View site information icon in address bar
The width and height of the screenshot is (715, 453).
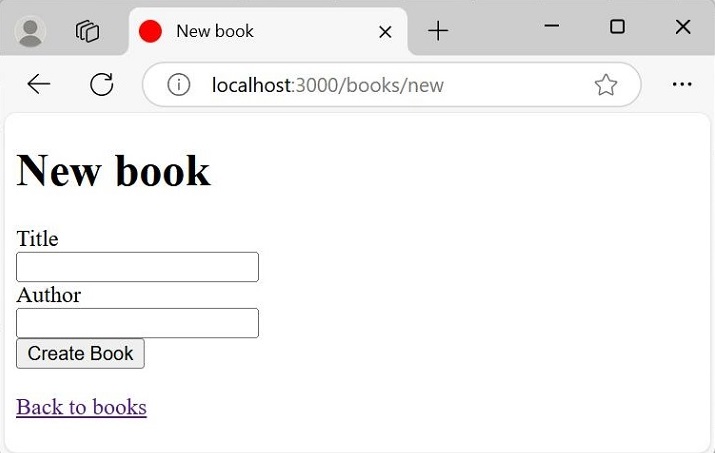[179, 85]
